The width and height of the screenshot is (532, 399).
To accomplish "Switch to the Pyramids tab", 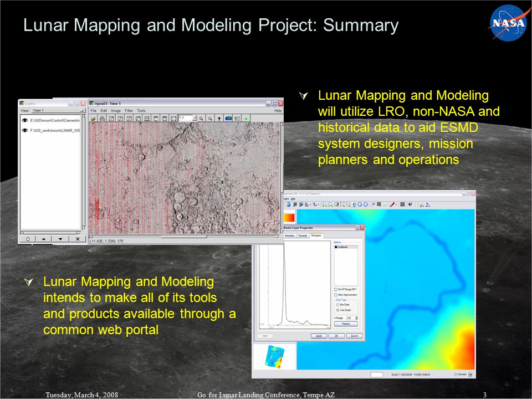I will 303,236.
